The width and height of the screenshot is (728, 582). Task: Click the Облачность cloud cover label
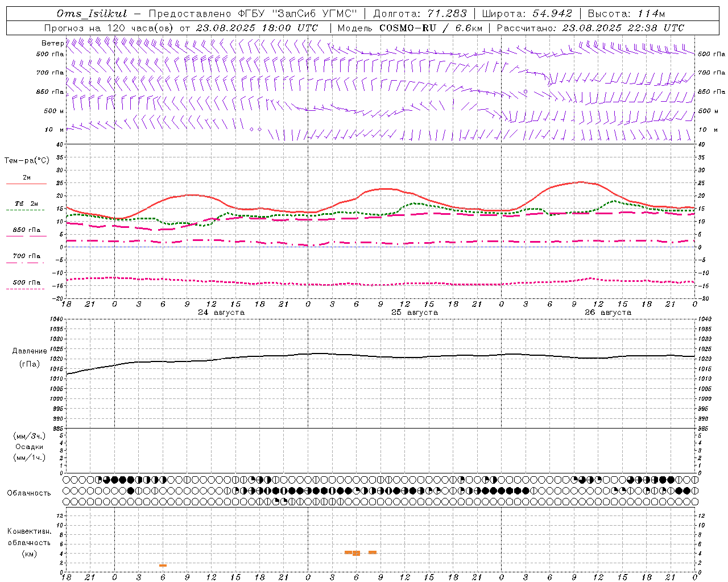point(29,493)
